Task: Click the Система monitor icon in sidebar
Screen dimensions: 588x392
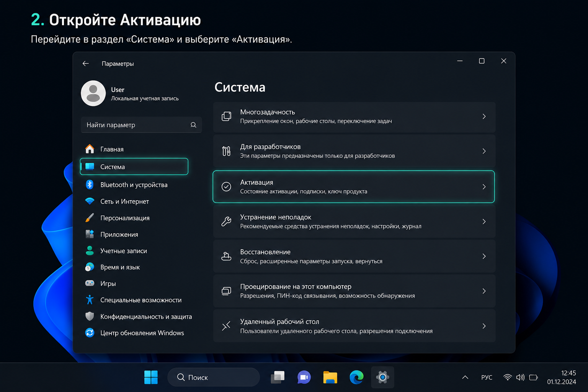Action: coord(90,167)
